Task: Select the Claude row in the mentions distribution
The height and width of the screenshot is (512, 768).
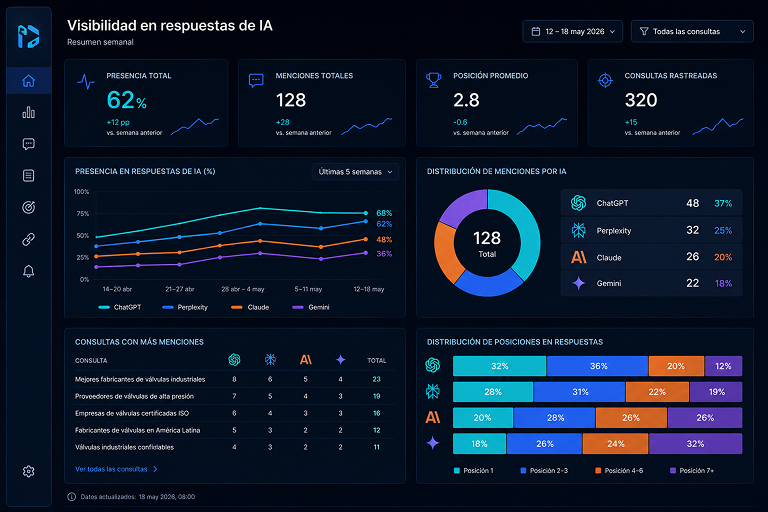Action: 651,257
